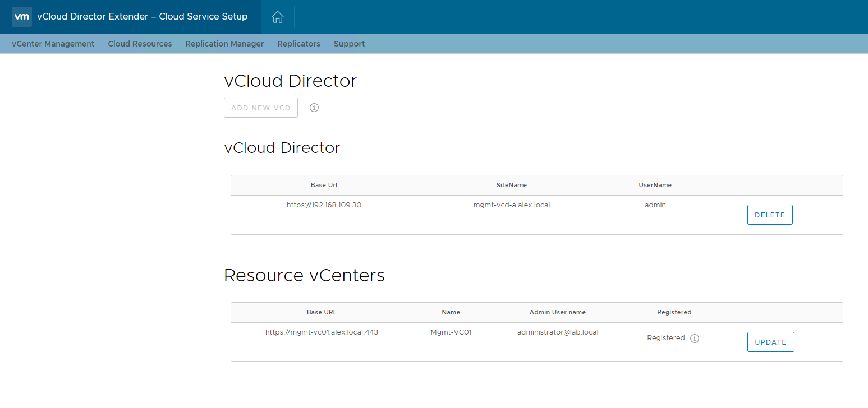Viewport: 868px width, 408px height.
Task: Open the vCenter Management menu
Action: pyautogui.click(x=53, y=44)
